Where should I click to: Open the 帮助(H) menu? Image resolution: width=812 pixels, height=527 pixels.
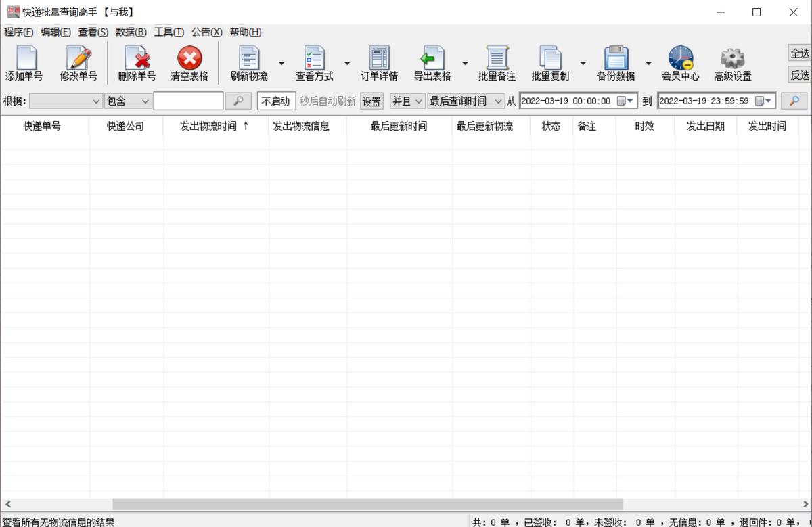[x=246, y=32]
